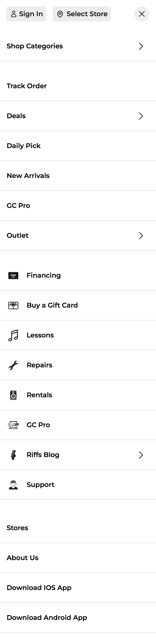This screenshot has height=644, width=156.
Task: Select the Track Order menu item
Action: pos(27,86)
